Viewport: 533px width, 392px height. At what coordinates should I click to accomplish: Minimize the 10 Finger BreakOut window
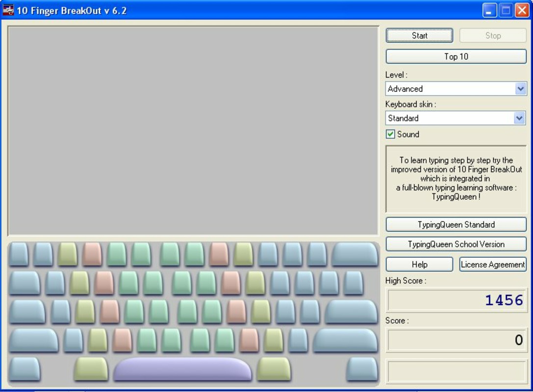click(x=489, y=10)
